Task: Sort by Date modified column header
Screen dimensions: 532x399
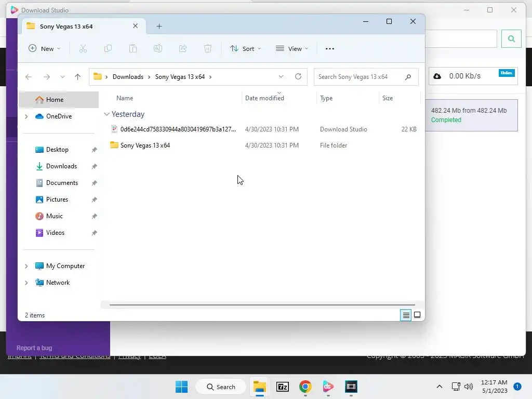Action: [264, 98]
